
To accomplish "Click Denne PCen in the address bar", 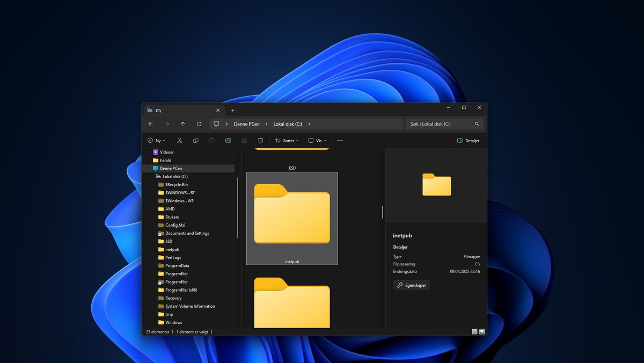I will (x=247, y=124).
